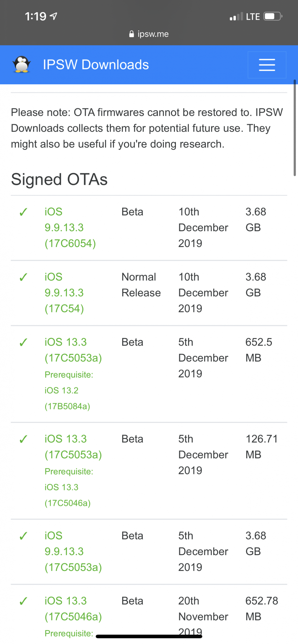Click the page scrollbar on the right edge

point(294,128)
